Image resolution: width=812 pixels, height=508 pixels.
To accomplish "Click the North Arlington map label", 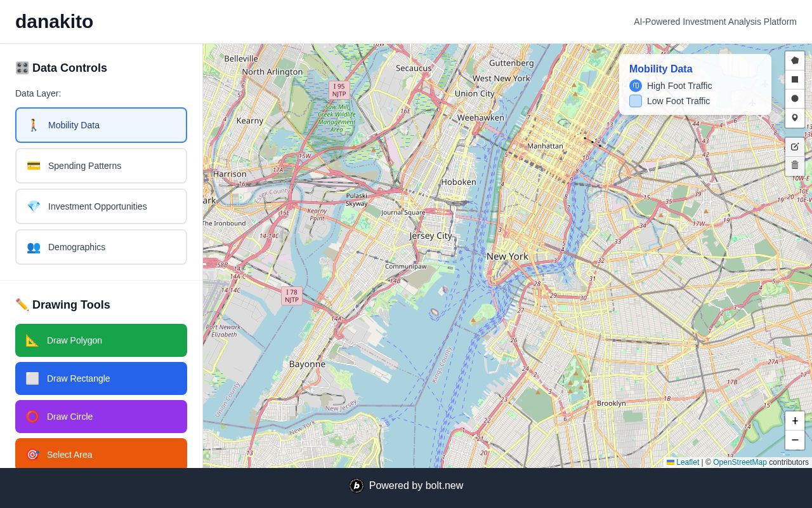I will (x=272, y=72).
